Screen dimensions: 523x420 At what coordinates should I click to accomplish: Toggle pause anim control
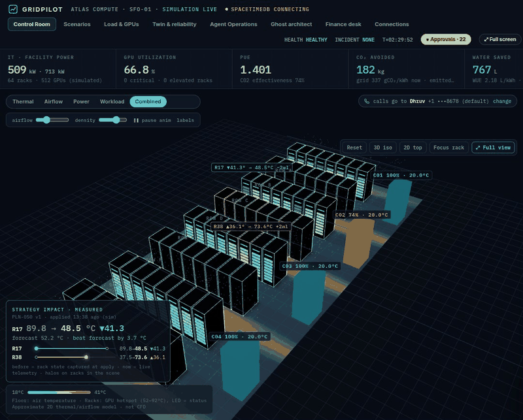point(152,120)
